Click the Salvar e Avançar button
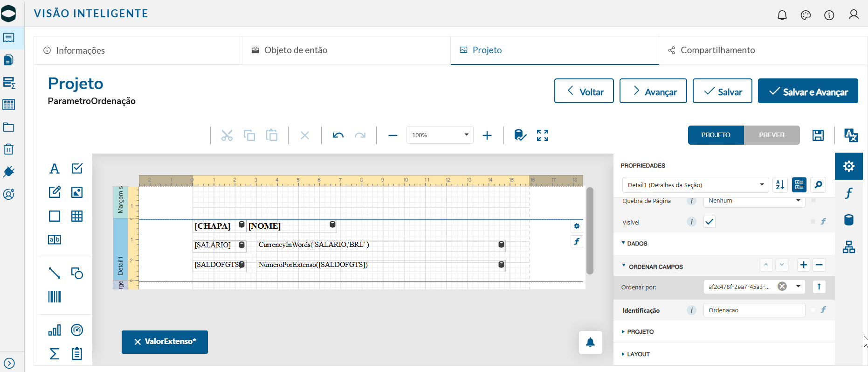The height and width of the screenshot is (372, 868). coord(808,91)
